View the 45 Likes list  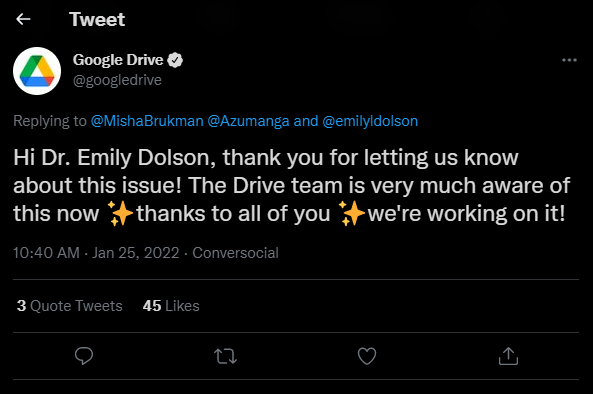[171, 306]
